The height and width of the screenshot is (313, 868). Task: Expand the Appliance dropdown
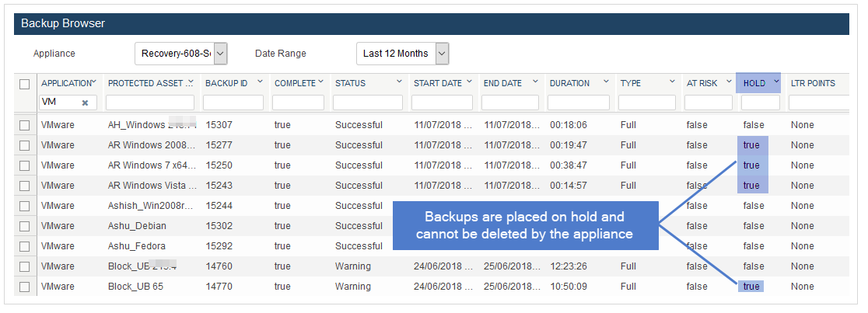coord(220,54)
